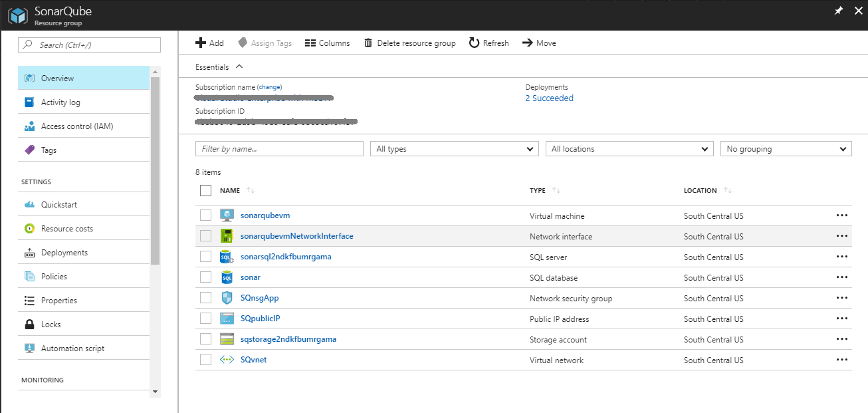Viewport: 868px width, 413px height.
Task: Open Columns chooser in toolbar
Action: tap(327, 43)
